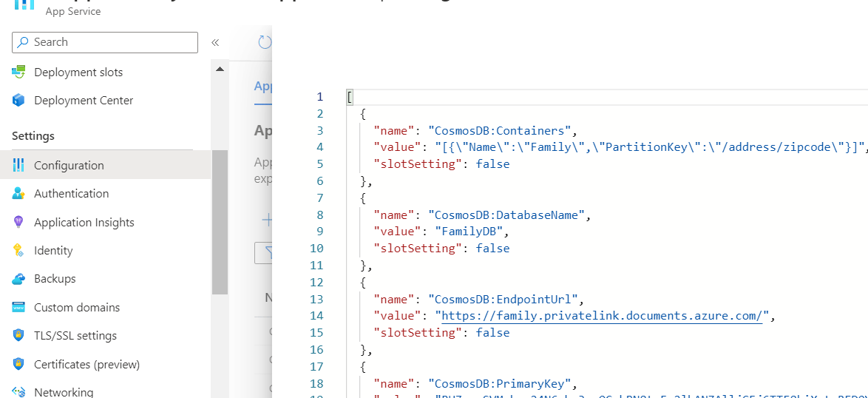Place cursor at opening bracket line 1
868x398 pixels.
pos(350,98)
